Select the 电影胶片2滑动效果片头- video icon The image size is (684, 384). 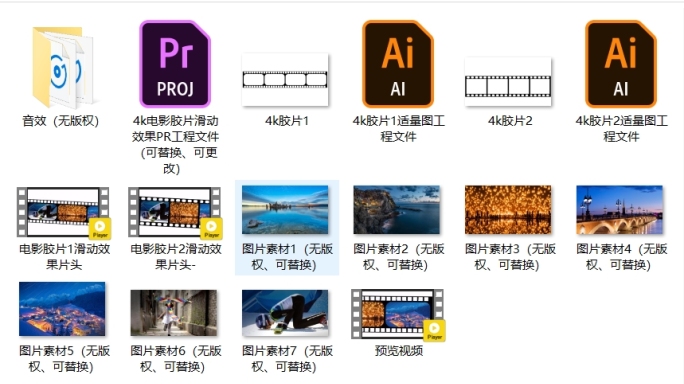[175, 213]
